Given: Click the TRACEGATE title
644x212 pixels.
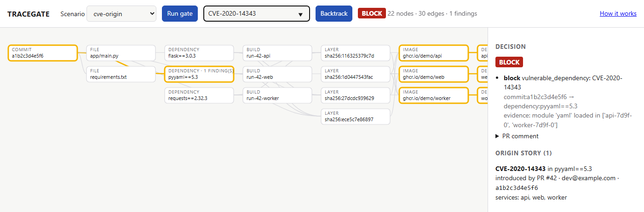Looking at the screenshot, I should (x=29, y=14).
